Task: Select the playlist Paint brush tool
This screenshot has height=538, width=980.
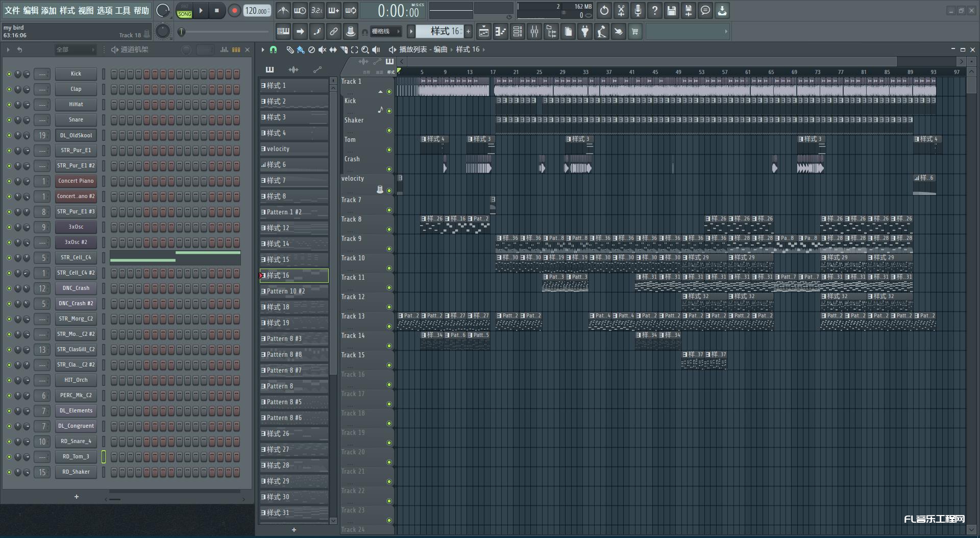Action: [x=301, y=50]
